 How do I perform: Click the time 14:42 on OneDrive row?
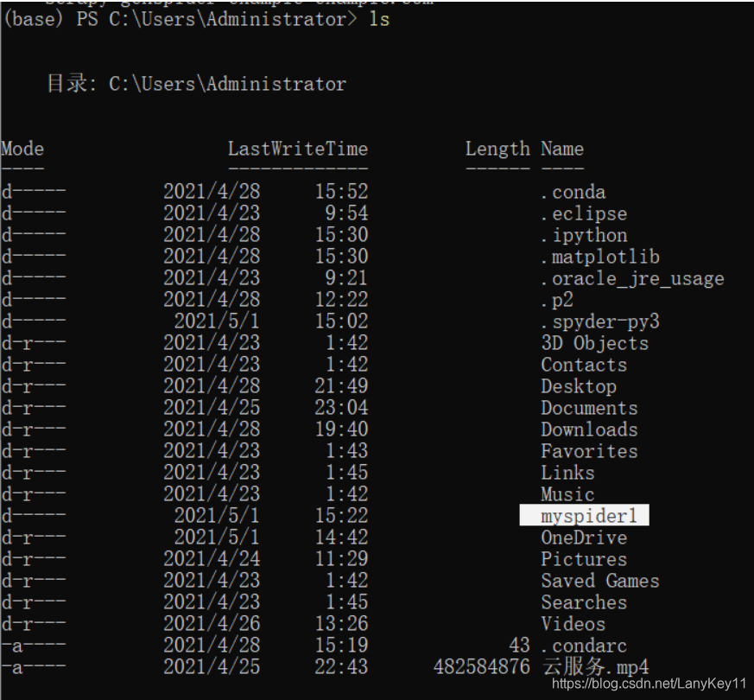click(x=341, y=538)
